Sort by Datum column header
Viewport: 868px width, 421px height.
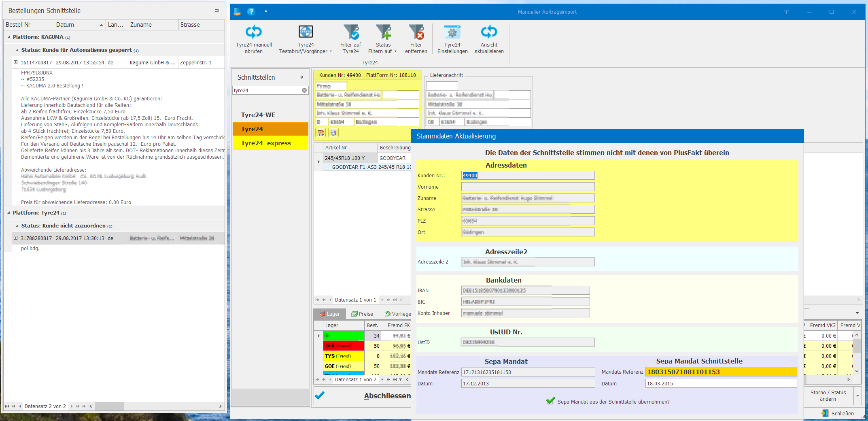pos(79,25)
